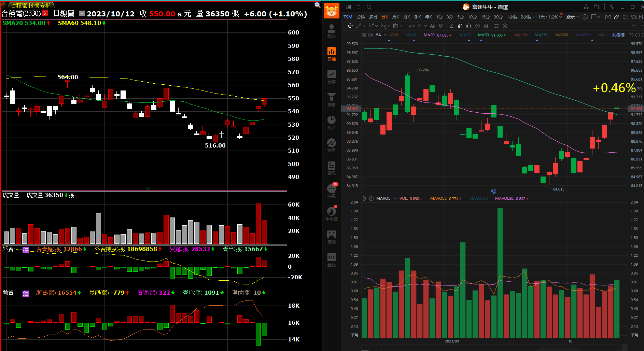The width and height of the screenshot is (644, 351).
Task: Click the trash icon to delete drawings
Action: (486, 26)
